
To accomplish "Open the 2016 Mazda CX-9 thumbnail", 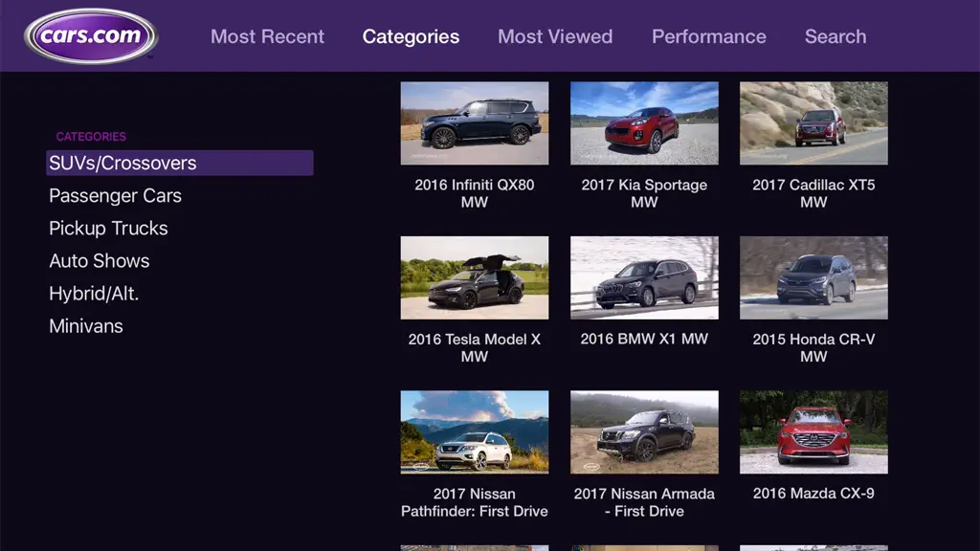I will 813,432.
